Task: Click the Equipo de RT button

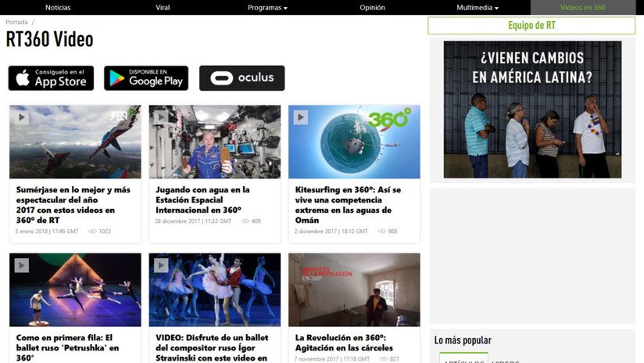Action: 531,26
